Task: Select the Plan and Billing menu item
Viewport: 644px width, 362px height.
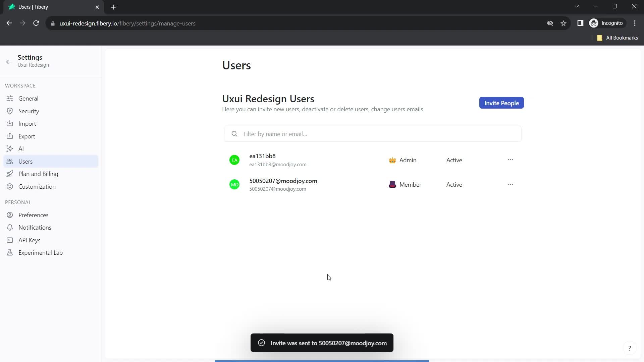Action: (x=38, y=174)
